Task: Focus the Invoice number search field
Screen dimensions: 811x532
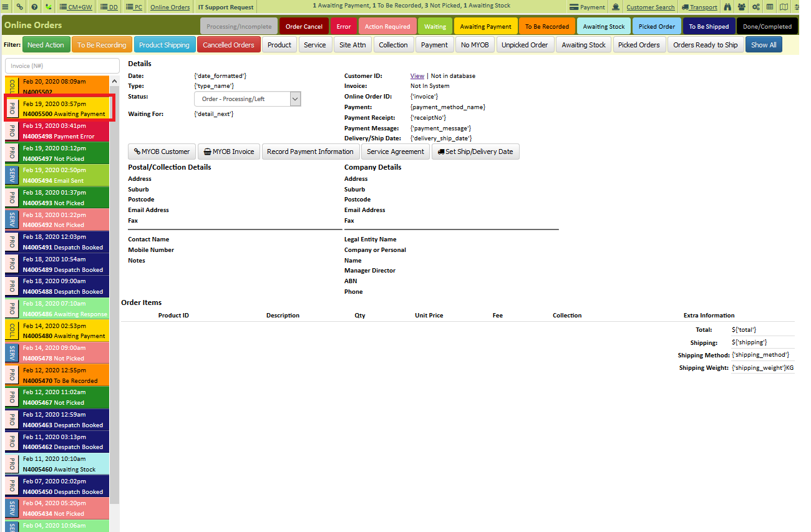Action: point(62,65)
